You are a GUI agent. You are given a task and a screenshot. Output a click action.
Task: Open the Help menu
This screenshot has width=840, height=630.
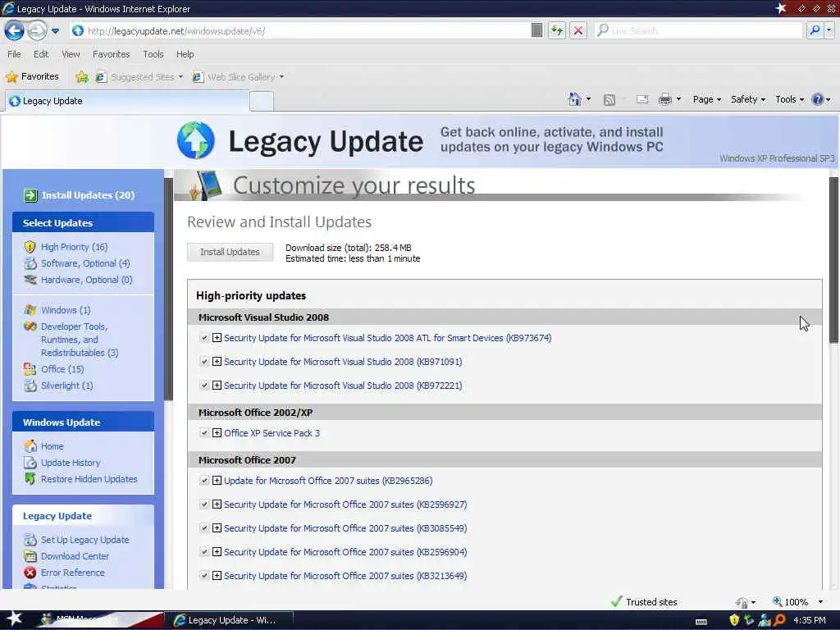pyautogui.click(x=185, y=54)
